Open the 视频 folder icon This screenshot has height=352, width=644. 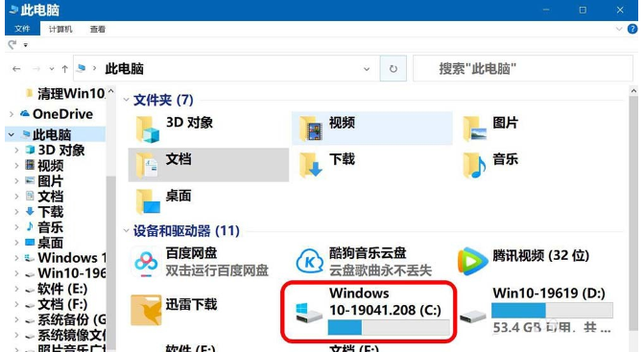pos(311,129)
